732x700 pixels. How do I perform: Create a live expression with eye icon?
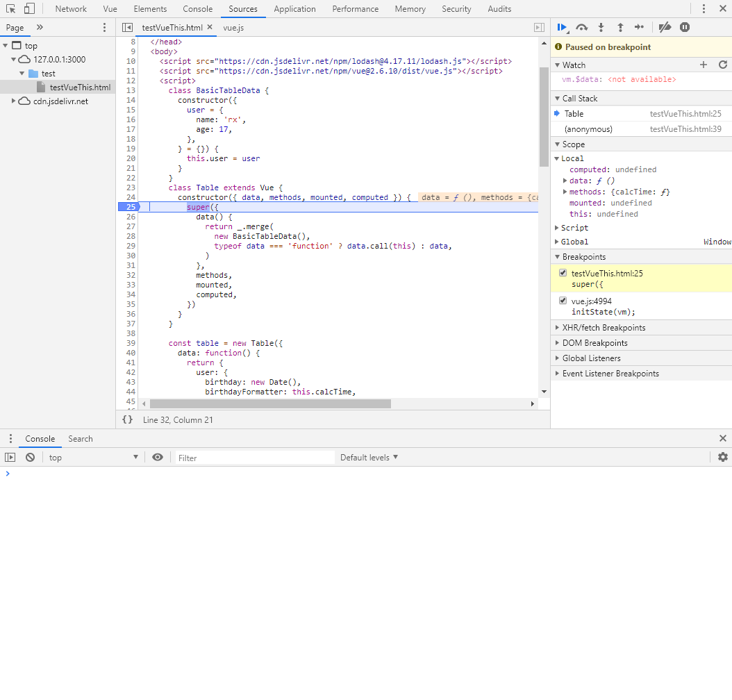158,458
